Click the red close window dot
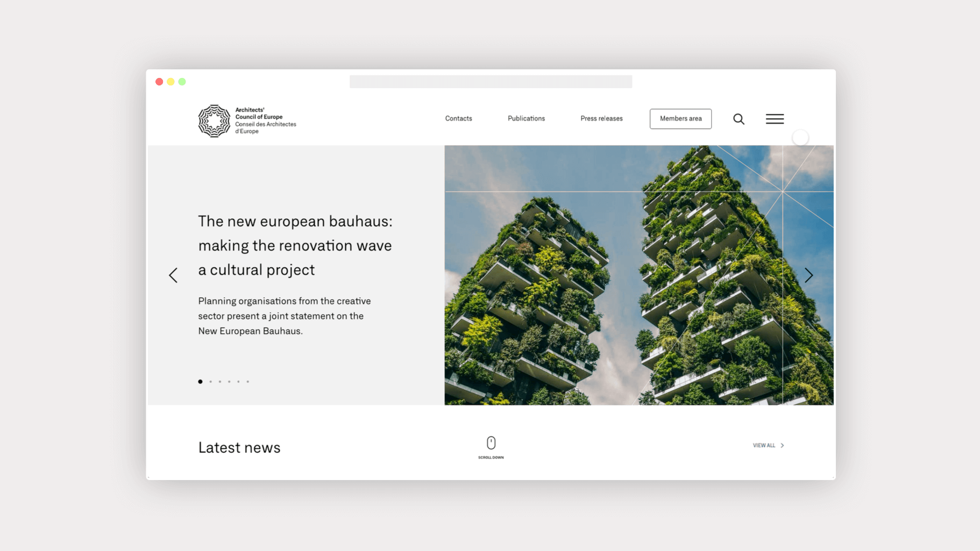 pos(159,82)
